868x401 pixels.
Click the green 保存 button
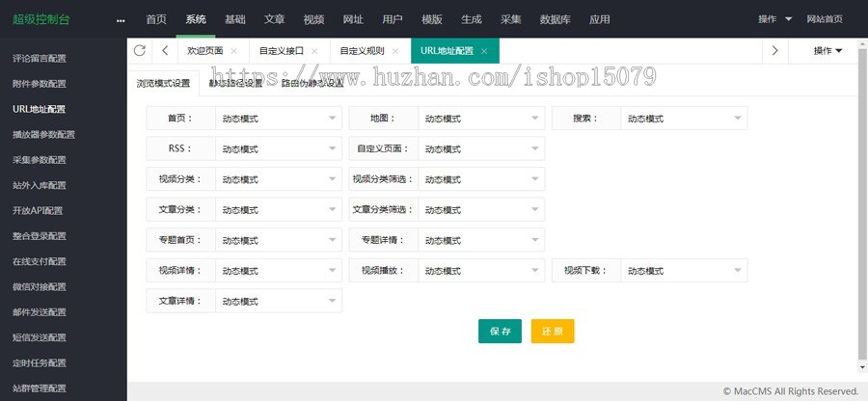click(x=500, y=332)
